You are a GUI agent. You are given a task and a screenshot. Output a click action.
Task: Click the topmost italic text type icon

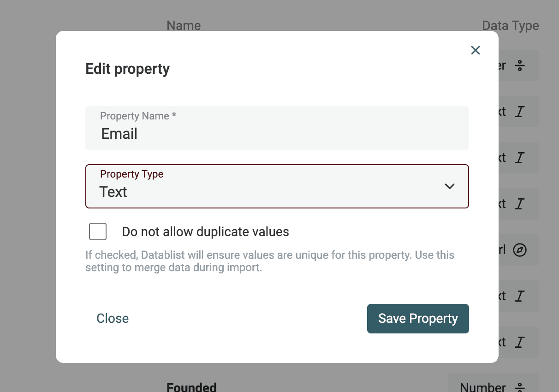tap(520, 112)
